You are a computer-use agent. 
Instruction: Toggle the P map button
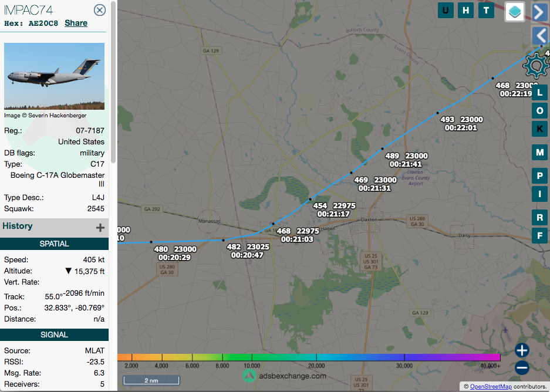[540, 175]
